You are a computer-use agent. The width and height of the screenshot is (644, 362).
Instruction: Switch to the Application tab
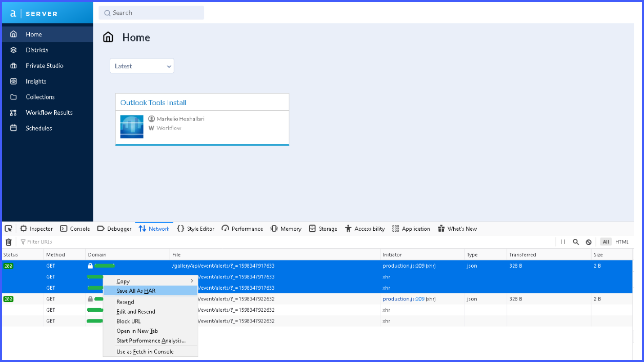pyautogui.click(x=411, y=229)
